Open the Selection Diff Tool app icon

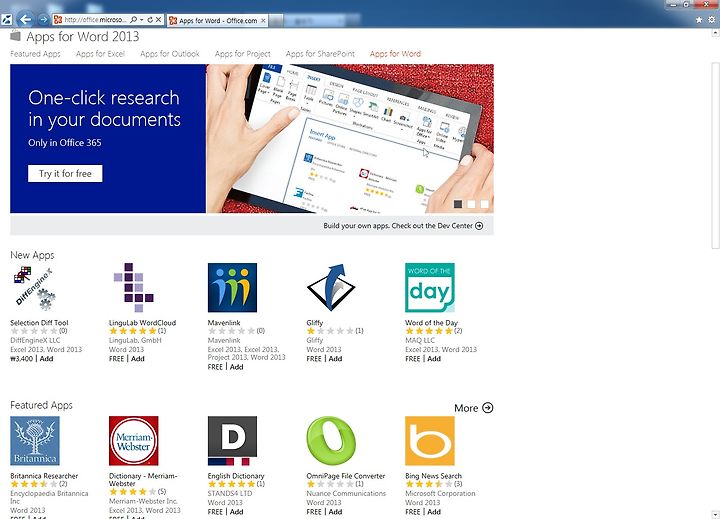(35, 288)
